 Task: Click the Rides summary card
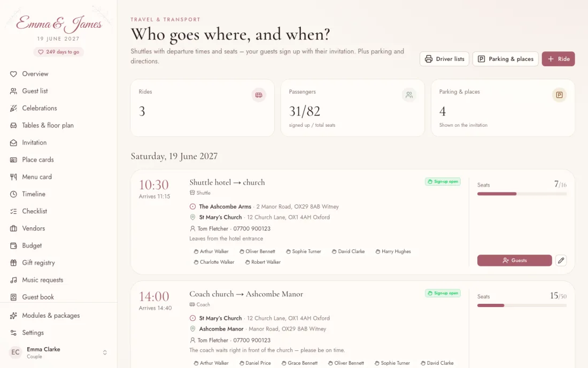pos(203,108)
